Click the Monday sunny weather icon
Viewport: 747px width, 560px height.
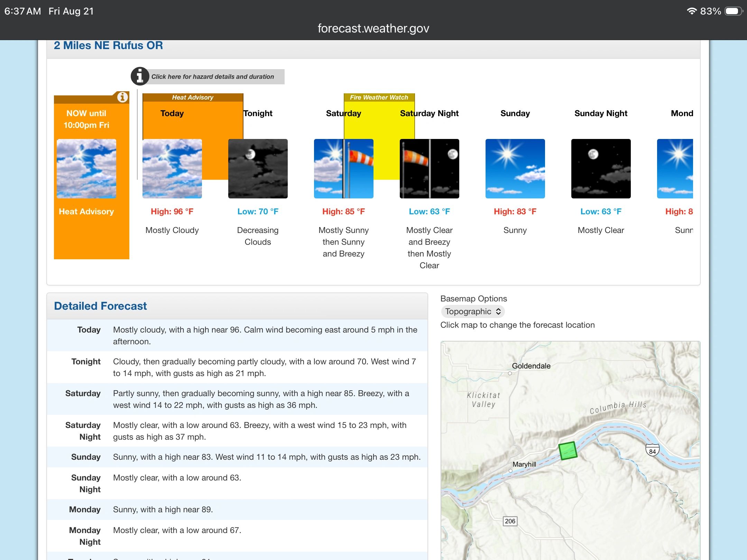point(675,169)
